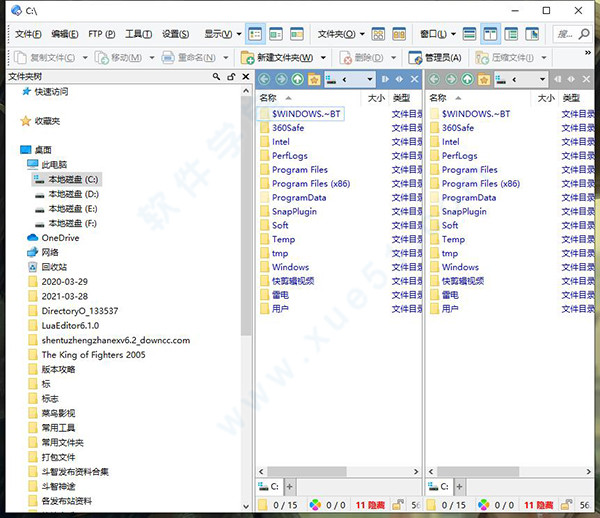
Task: Click 新建文件夹(W) button
Action: tap(283, 57)
